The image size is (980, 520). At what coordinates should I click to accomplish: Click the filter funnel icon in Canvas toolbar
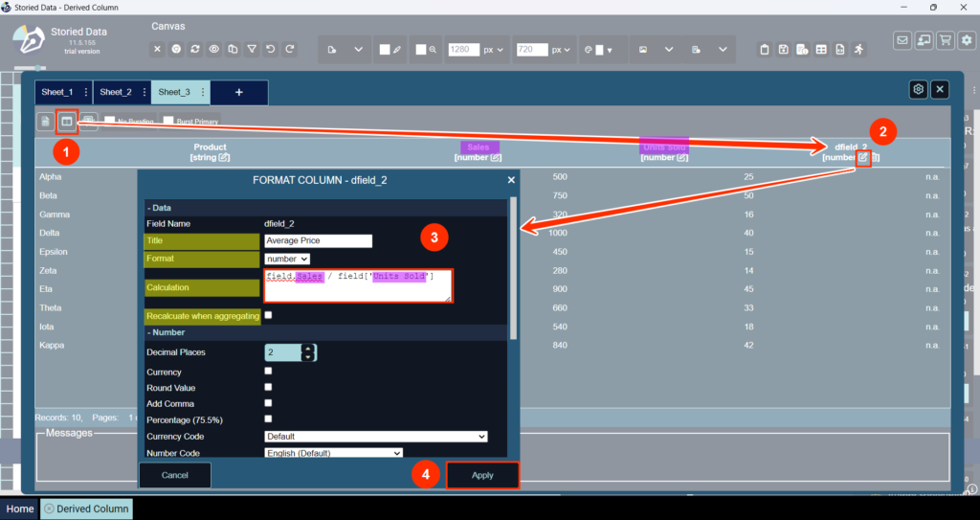[252, 49]
